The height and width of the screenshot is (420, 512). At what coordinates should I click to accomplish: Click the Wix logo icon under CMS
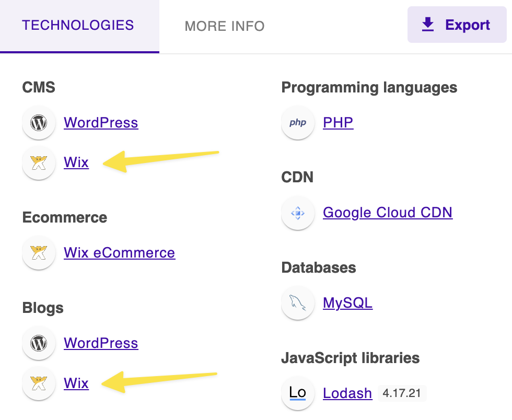(x=39, y=163)
